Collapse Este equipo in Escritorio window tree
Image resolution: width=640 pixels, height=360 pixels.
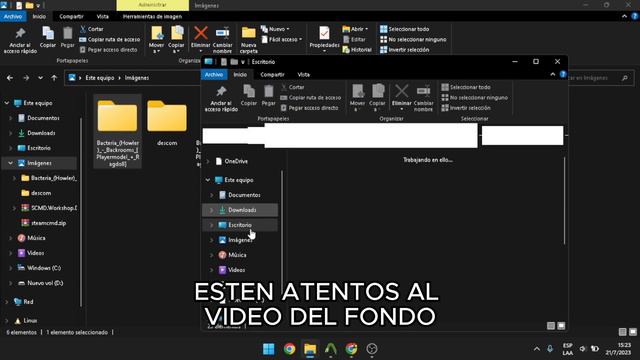[208, 180]
